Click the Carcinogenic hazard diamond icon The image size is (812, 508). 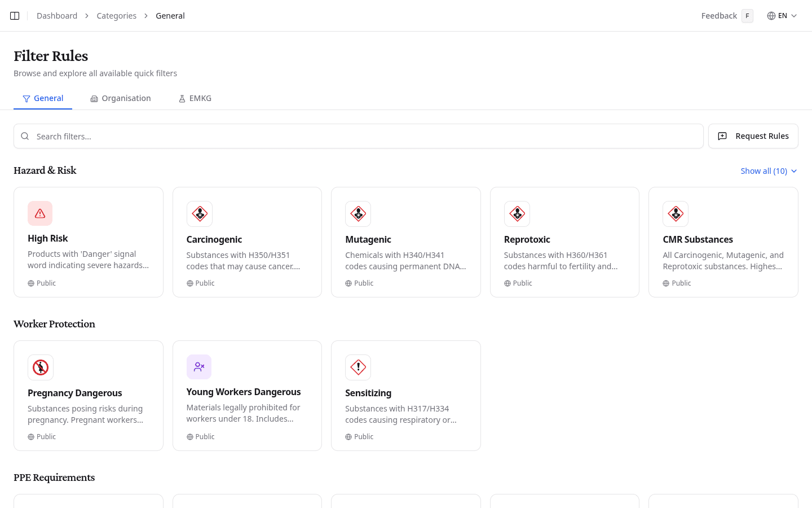pos(200,214)
